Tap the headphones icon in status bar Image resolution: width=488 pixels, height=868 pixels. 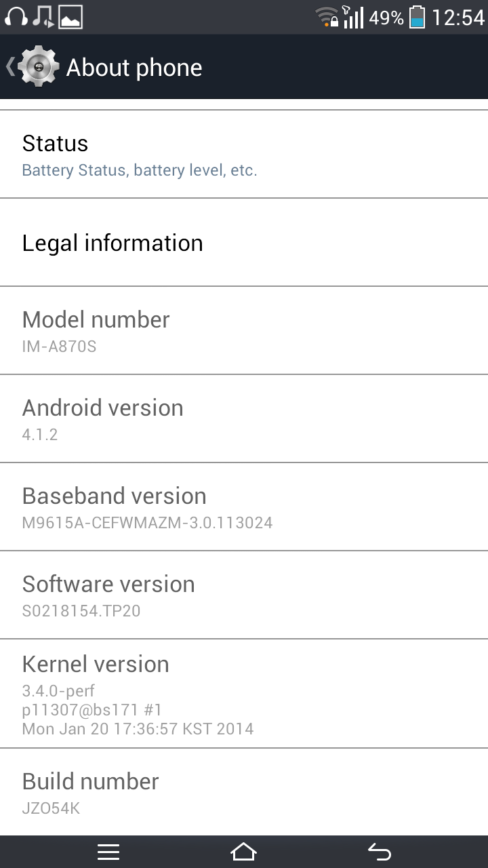tap(16, 17)
